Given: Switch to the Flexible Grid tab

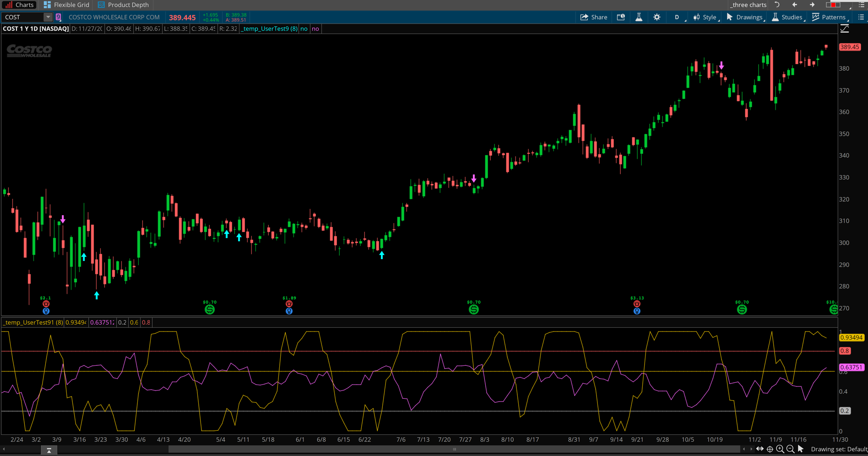Looking at the screenshot, I should point(66,5).
